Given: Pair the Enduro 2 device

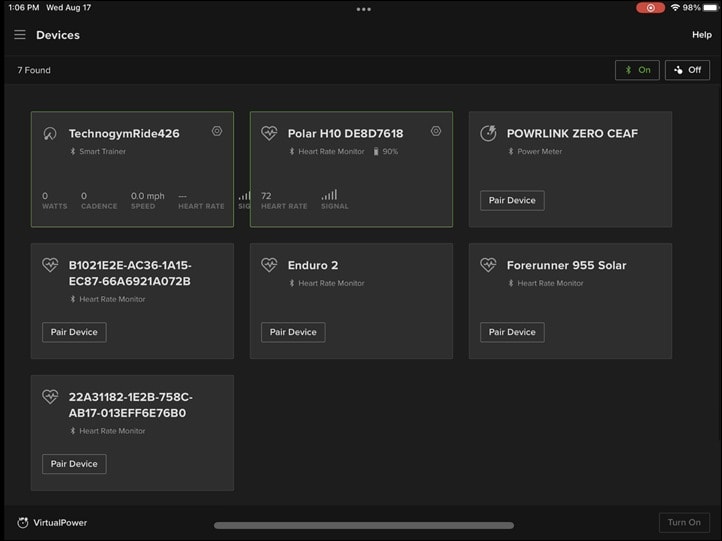Looking at the screenshot, I should click(x=293, y=332).
